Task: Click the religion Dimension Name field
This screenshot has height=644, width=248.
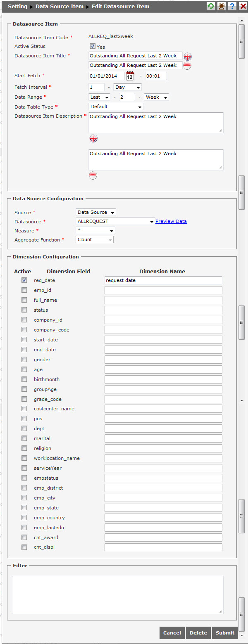Action: [x=163, y=448]
